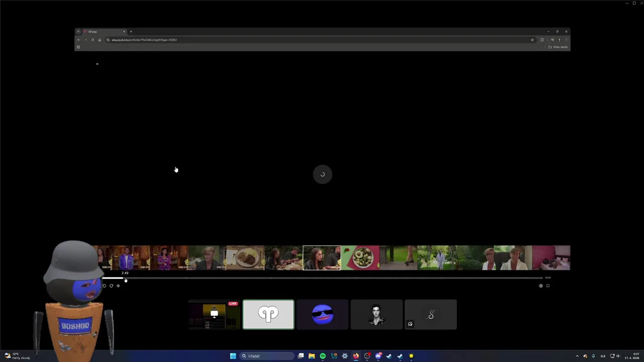644x362 pixels.
Task: Select preview thumbnail of person in white coat
Action: click(437, 258)
